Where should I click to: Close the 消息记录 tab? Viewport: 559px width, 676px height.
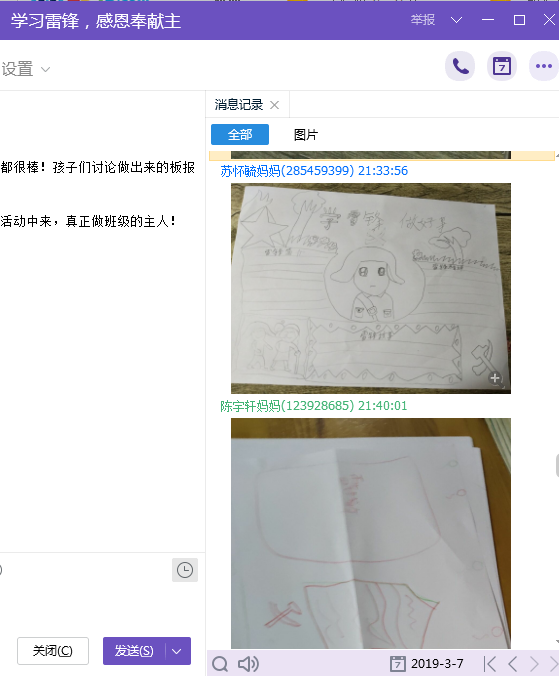tap(274, 105)
